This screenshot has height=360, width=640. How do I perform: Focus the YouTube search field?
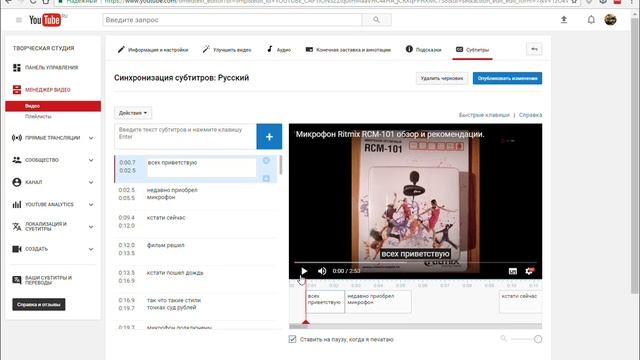click(232, 20)
